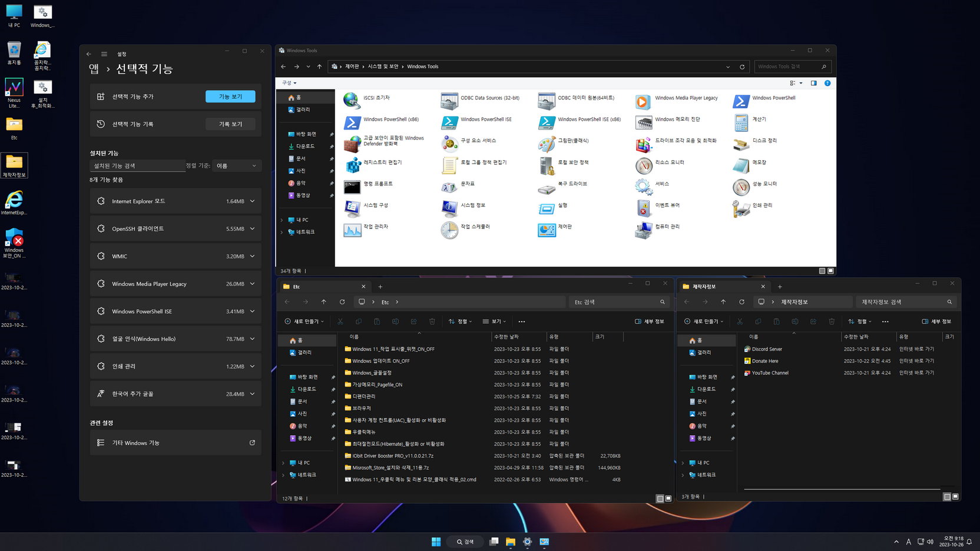
Task: Open the 휴지통 desktop icon
Action: [x=14, y=54]
